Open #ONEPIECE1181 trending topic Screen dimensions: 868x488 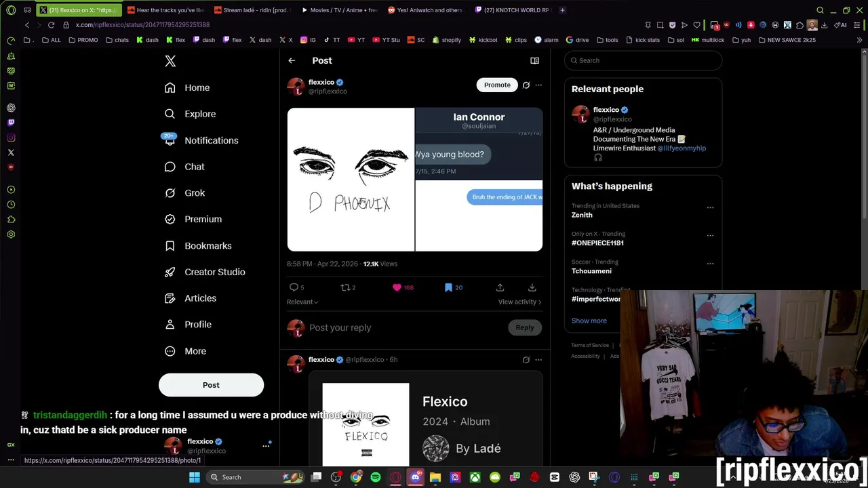(597, 243)
